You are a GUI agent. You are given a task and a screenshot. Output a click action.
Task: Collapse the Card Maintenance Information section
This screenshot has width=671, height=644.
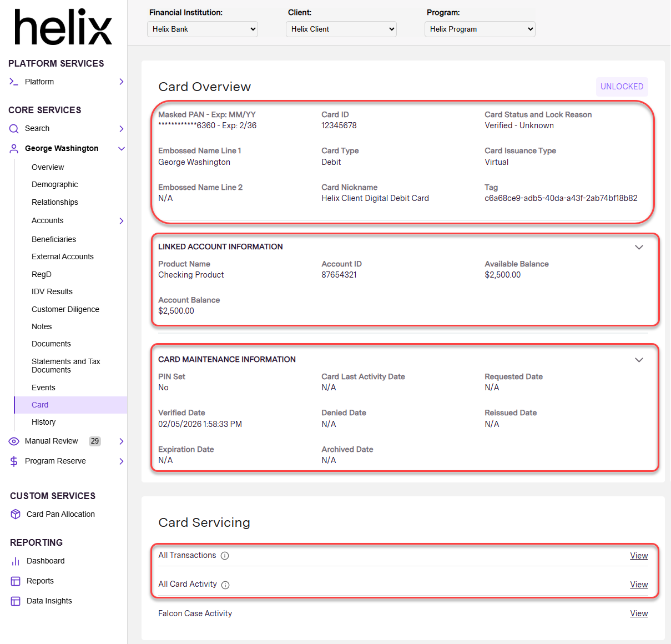click(x=639, y=360)
